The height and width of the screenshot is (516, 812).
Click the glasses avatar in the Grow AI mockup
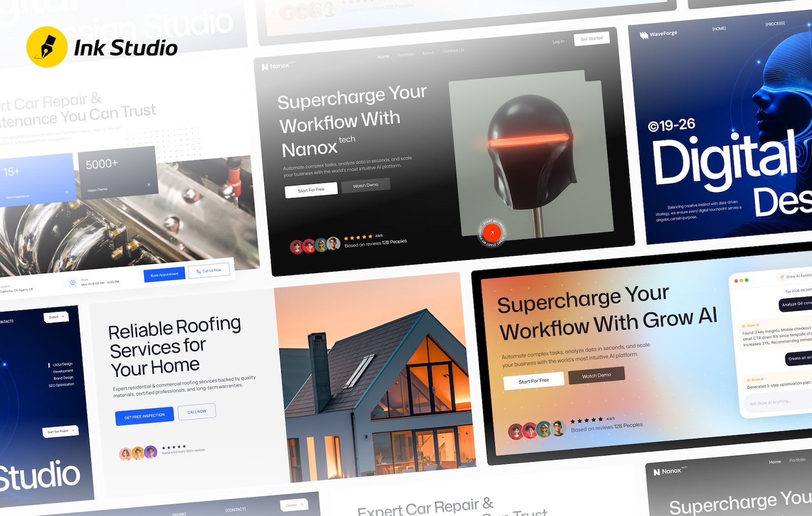pyautogui.click(x=558, y=428)
